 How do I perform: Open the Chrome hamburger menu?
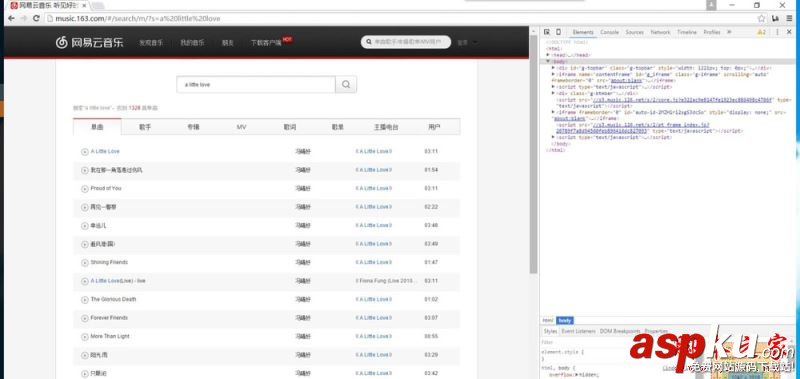(x=789, y=18)
